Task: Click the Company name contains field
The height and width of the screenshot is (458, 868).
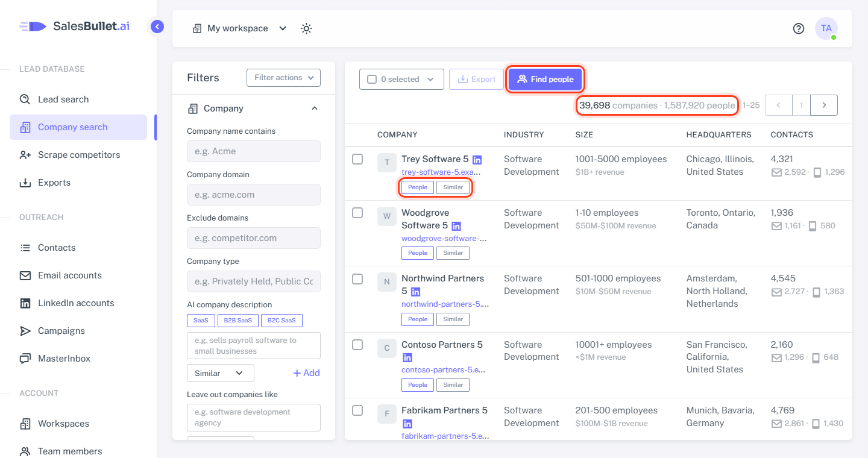Action: click(x=254, y=151)
